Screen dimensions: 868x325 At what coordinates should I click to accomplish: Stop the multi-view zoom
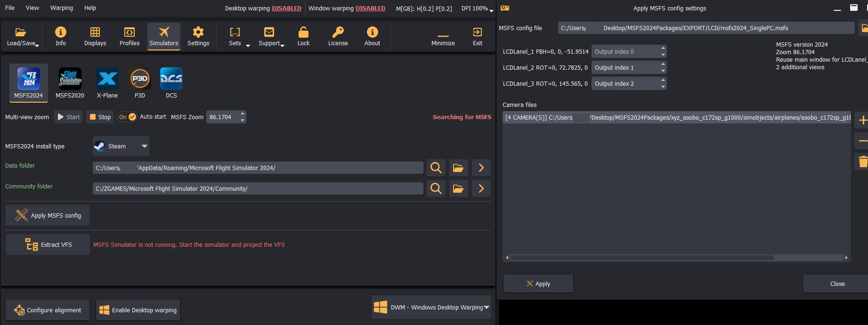(100, 117)
